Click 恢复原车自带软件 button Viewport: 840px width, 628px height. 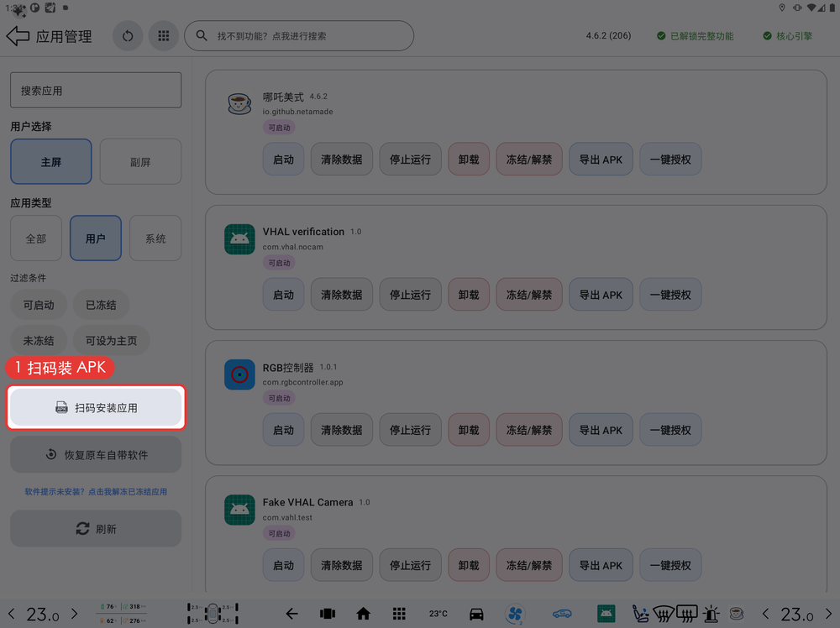coord(96,454)
